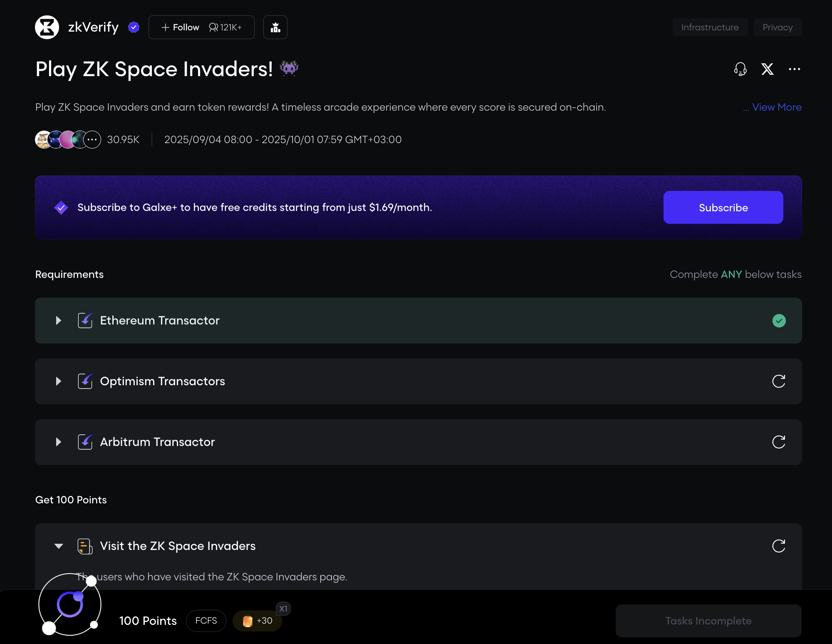The image size is (832, 644).
Task: Click the X1 multiplier badge
Action: click(x=283, y=609)
